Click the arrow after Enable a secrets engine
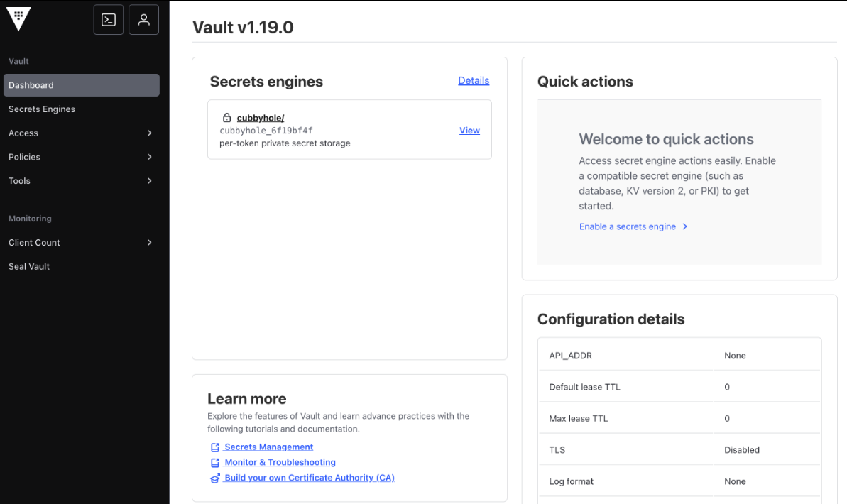847x504 pixels. pos(685,227)
